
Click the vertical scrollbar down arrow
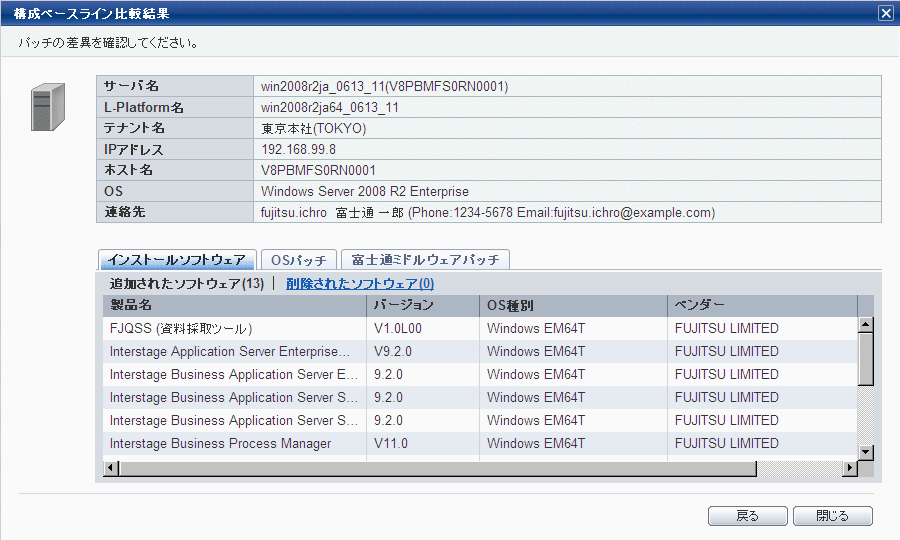pos(866,453)
